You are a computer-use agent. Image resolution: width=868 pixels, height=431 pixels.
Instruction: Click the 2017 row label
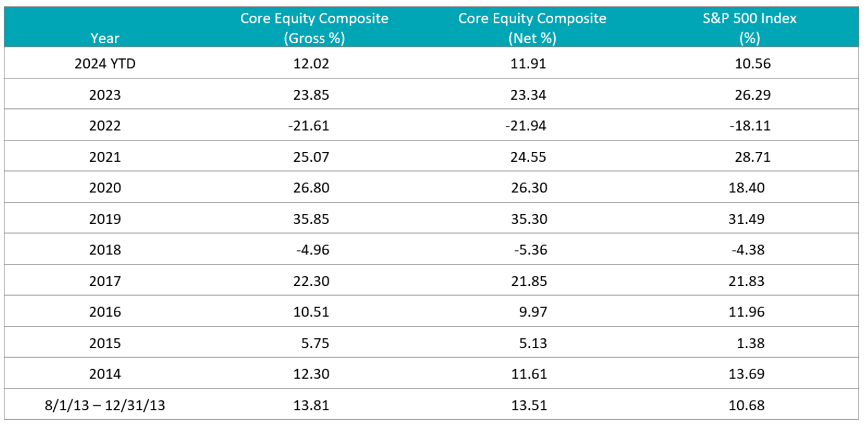105,281
